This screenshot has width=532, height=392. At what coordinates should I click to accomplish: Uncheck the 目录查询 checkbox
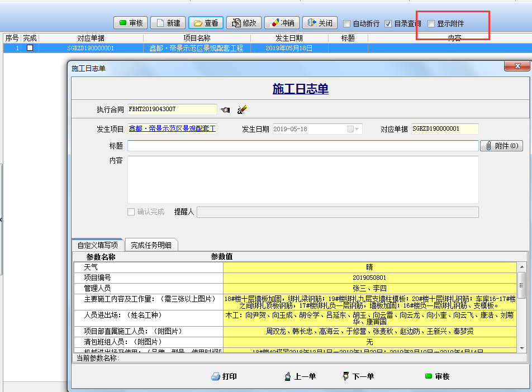[x=388, y=24]
